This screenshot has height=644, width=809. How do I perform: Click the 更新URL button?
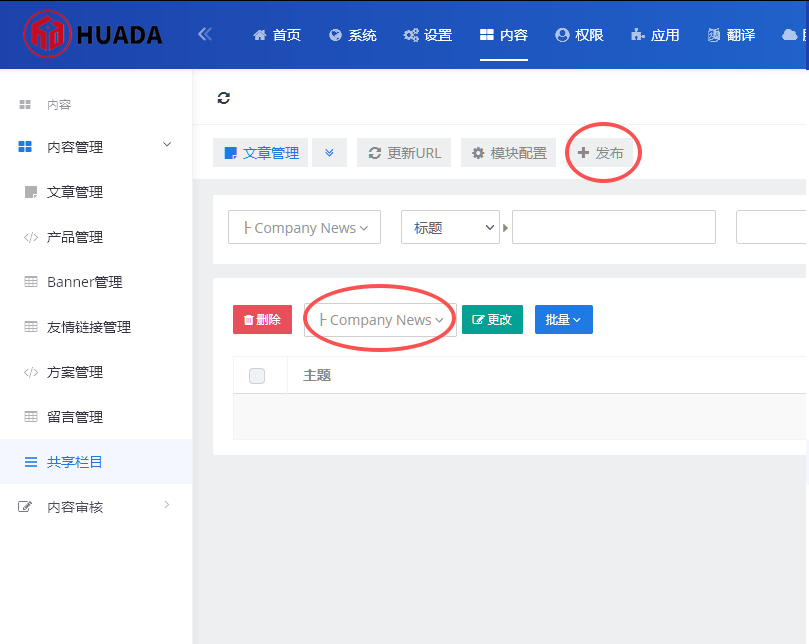click(x=404, y=153)
